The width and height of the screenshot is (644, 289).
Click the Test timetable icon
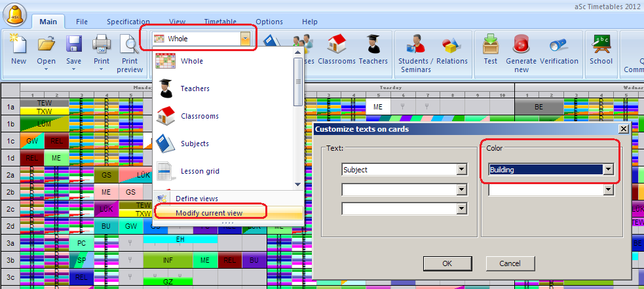[x=490, y=45]
